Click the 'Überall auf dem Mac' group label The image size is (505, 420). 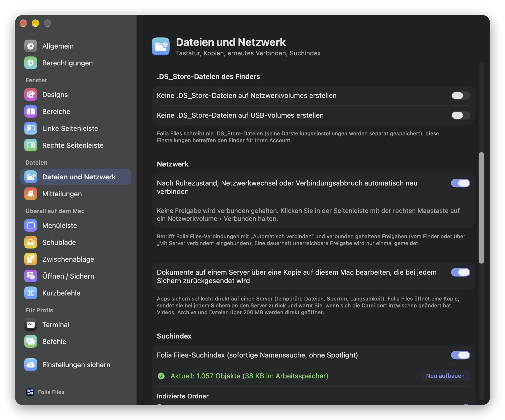coord(55,211)
